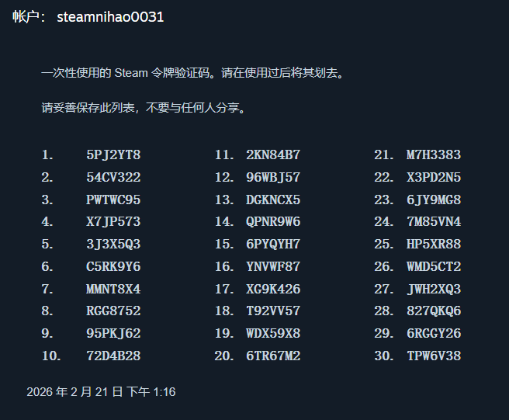Select backup code JWH2XQ3
Screen dimensions: 509x420
(x=434, y=290)
